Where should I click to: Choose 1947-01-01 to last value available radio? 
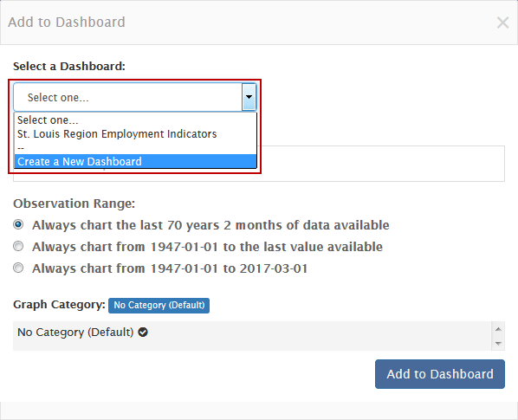pyautogui.click(x=18, y=246)
